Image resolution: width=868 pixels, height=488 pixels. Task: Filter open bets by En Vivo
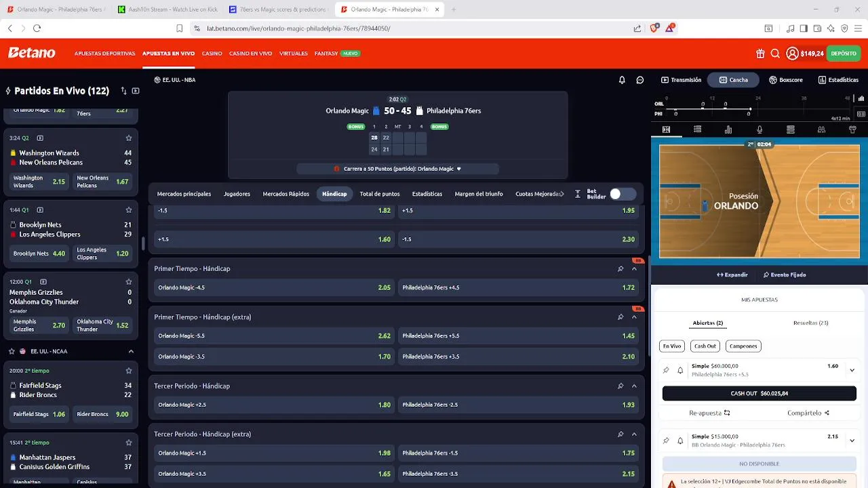(x=672, y=346)
